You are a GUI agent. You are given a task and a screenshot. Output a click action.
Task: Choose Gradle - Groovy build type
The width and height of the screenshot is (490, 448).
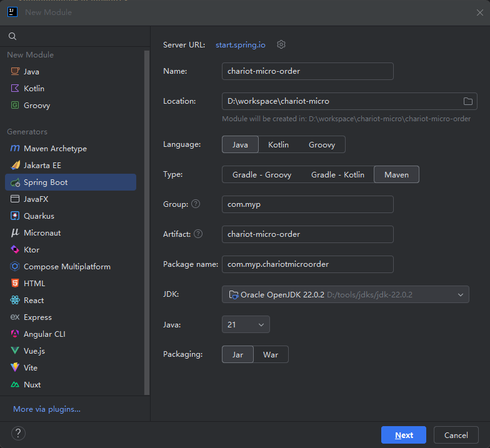262,174
